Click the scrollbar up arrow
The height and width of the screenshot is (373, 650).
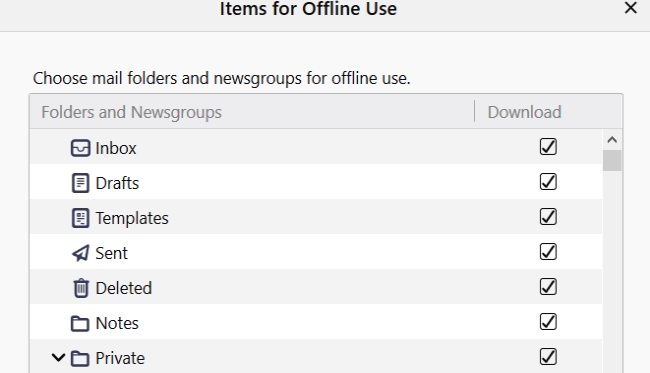coord(612,140)
